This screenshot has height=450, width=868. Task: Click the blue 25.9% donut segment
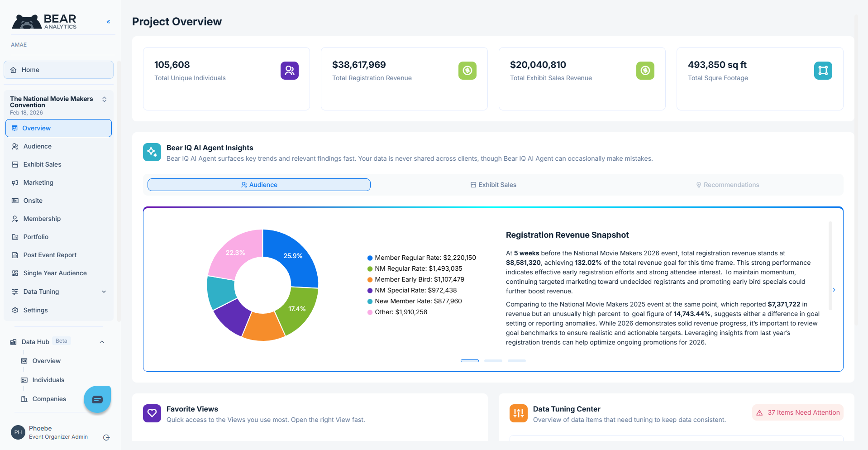click(x=293, y=256)
